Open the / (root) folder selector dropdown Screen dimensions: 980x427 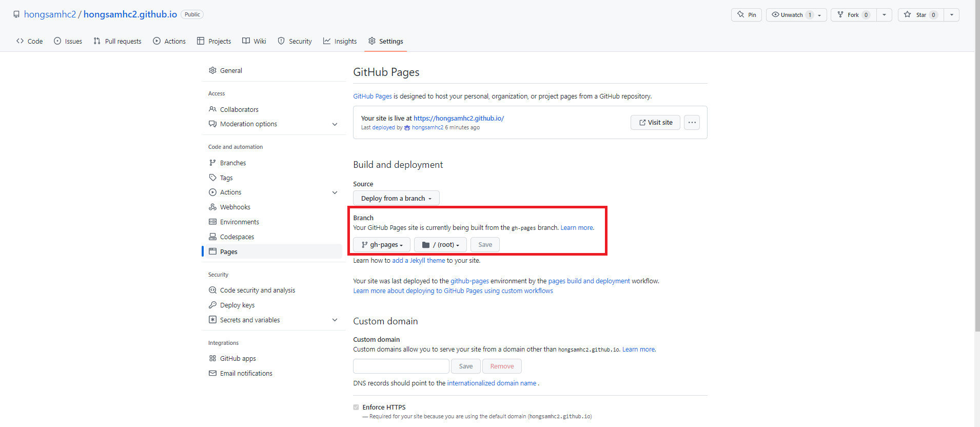click(440, 245)
